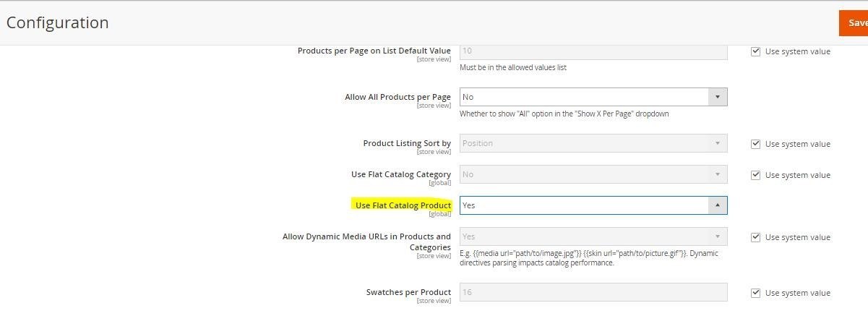868x316 pixels.
Task: Click the 'Must be in the allowed values list' note
Action: (x=513, y=67)
